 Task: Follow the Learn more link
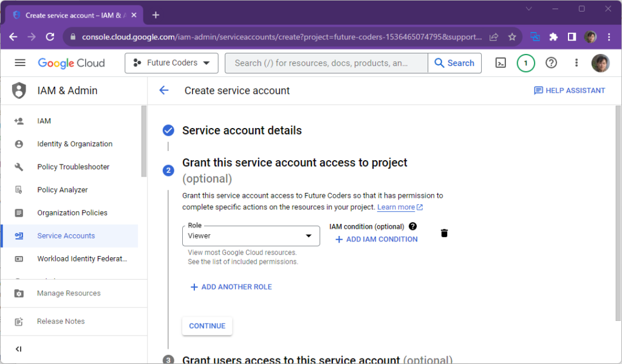click(400, 207)
